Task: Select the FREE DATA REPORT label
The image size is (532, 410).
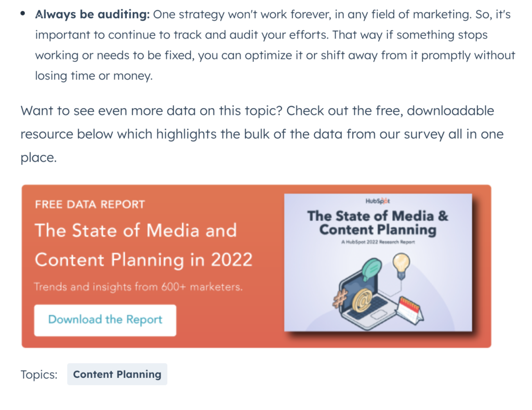Action: 90,204
